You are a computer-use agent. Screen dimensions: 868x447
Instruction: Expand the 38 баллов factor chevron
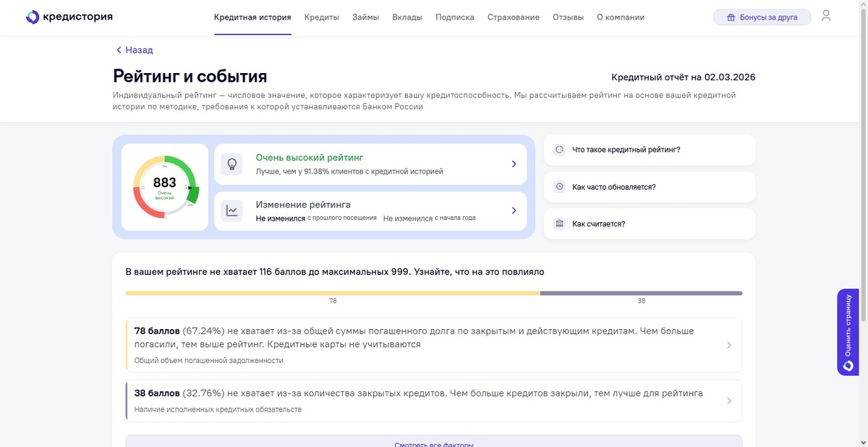click(729, 401)
